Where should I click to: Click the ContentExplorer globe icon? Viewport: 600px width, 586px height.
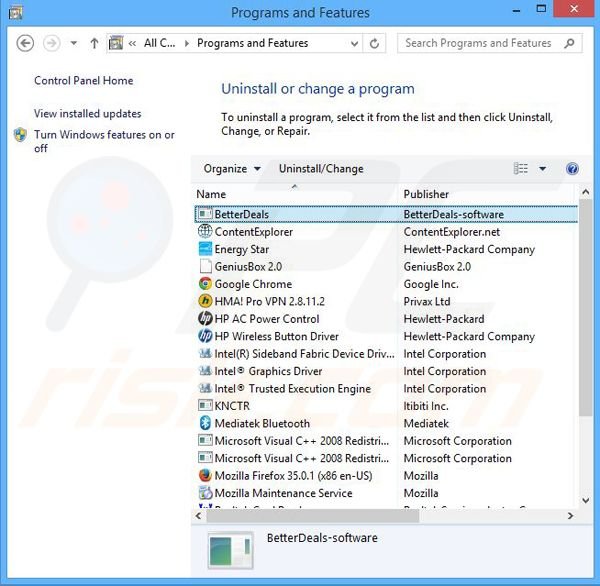(205, 231)
